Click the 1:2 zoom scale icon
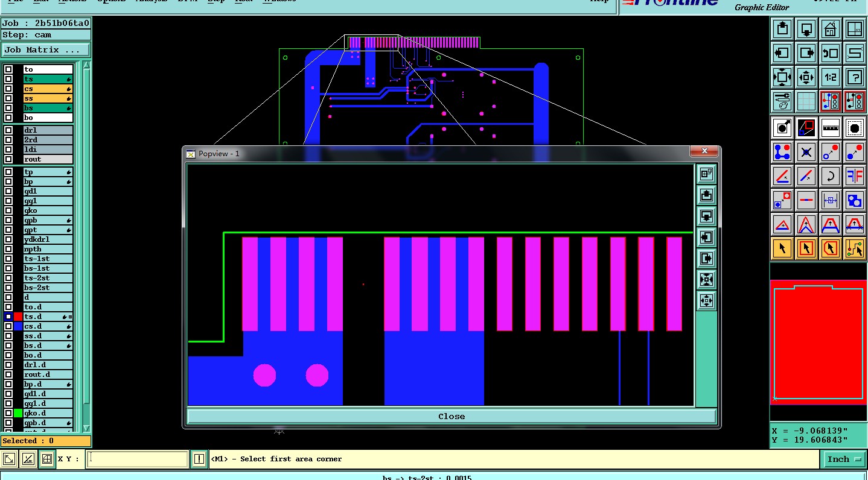Viewport: 868px width, 480px height. point(831,77)
